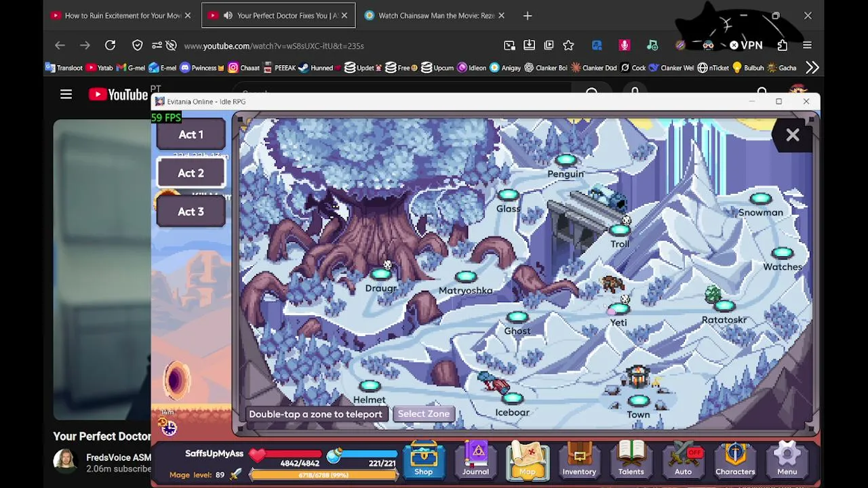Expand the bookmarks overflow chevron
This screenshot has height=488, width=868.
(812, 68)
